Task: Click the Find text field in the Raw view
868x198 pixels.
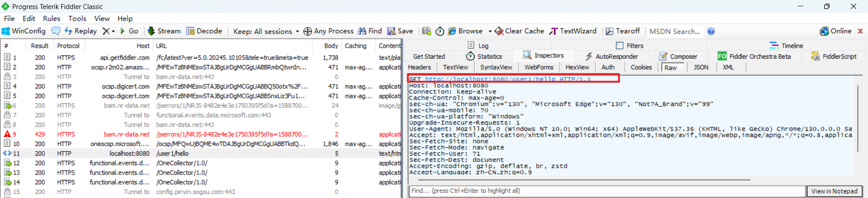Action: click(607, 191)
